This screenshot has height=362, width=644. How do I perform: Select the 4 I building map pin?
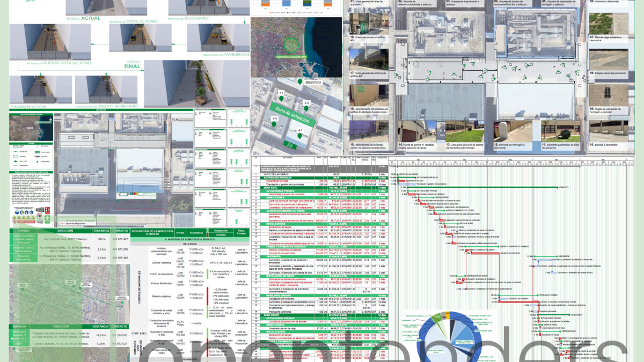[x=282, y=98]
